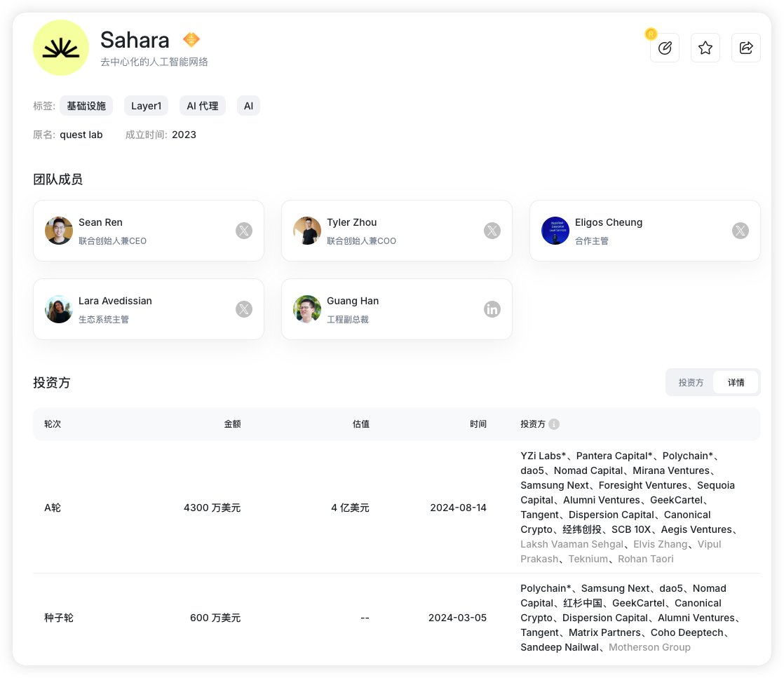Screen dimensions: 784x678
Task: Open Guang Han's LinkedIn icon
Action: click(492, 309)
